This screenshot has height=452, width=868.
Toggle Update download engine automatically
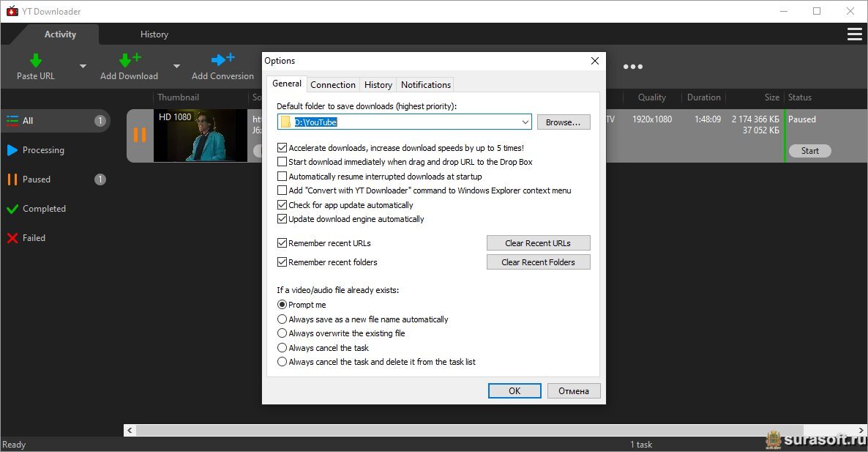282,219
